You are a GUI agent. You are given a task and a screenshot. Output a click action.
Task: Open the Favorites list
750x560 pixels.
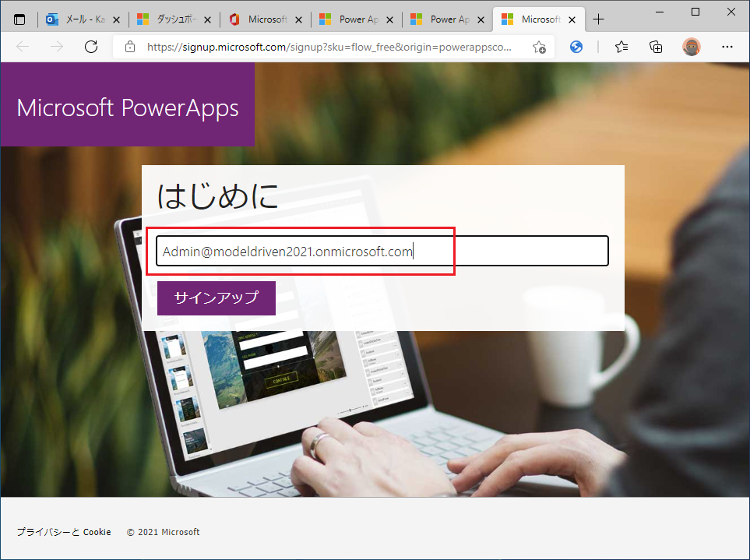(621, 47)
